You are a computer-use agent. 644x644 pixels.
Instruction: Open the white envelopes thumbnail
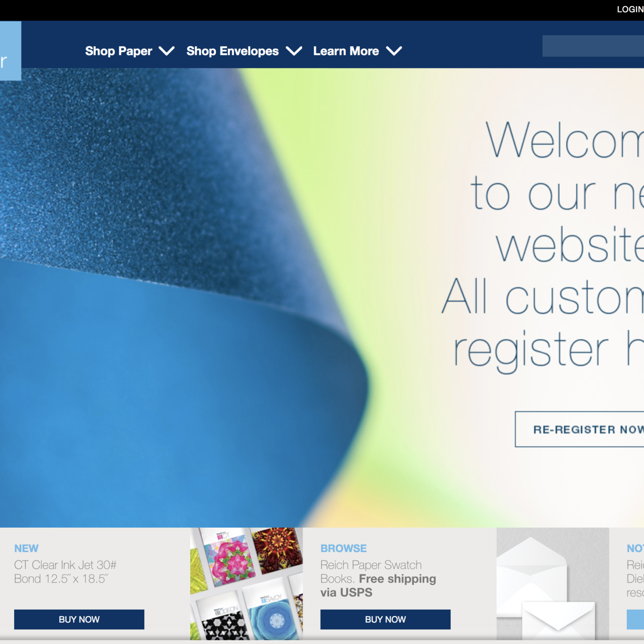(553, 583)
